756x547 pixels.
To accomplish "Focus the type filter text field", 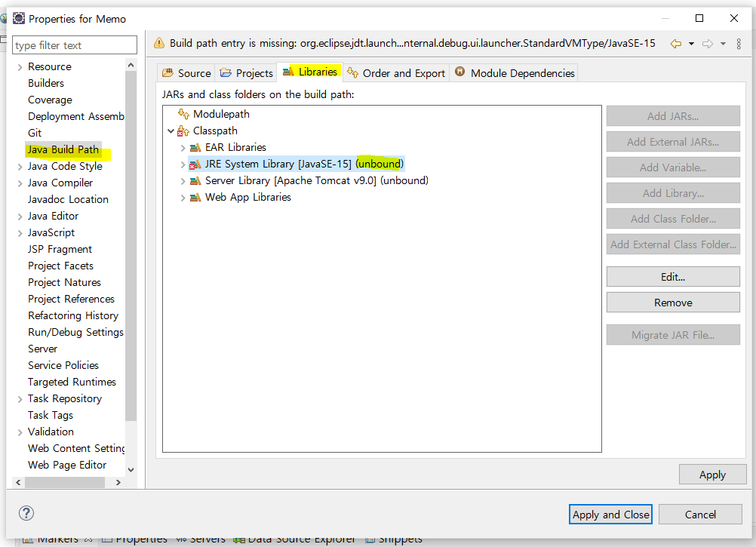I will [x=74, y=45].
